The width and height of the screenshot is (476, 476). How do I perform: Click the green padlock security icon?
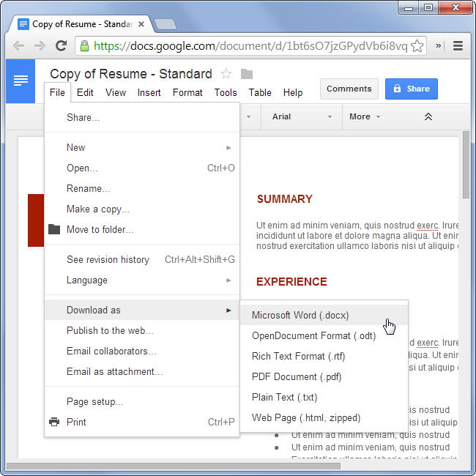coord(84,46)
